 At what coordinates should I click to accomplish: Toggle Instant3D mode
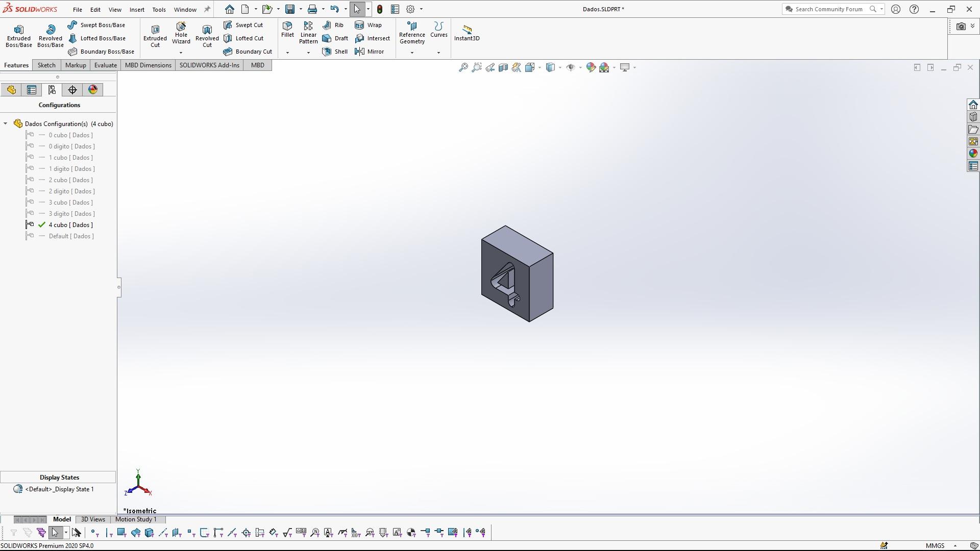[x=467, y=33]
